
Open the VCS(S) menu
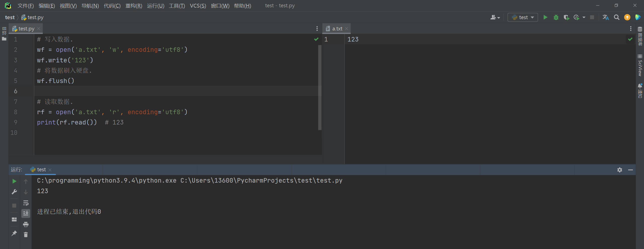[x=198, y=6]
